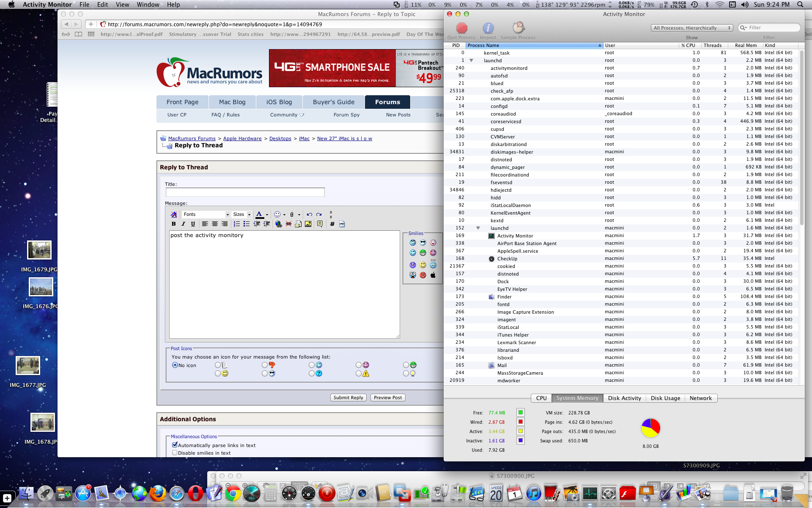
Task: Switch to the Network tab
Action: click(x=701, y=398)
